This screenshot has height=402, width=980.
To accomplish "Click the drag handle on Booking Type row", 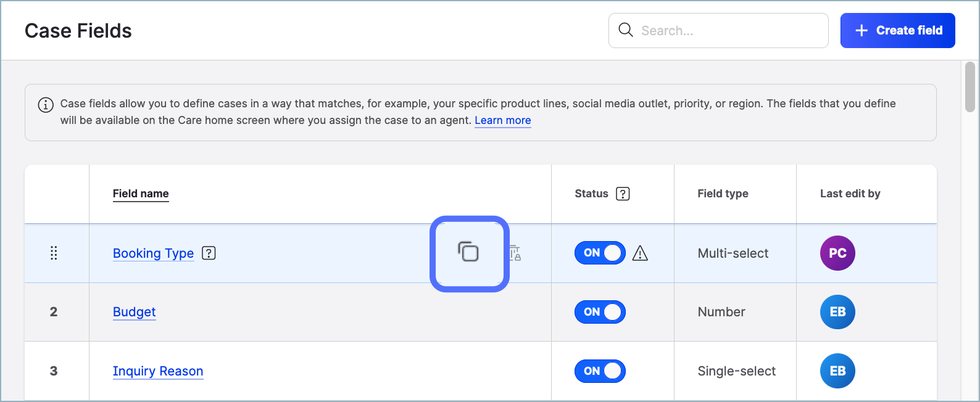I will pyautogui.click(x=54, y=253).
